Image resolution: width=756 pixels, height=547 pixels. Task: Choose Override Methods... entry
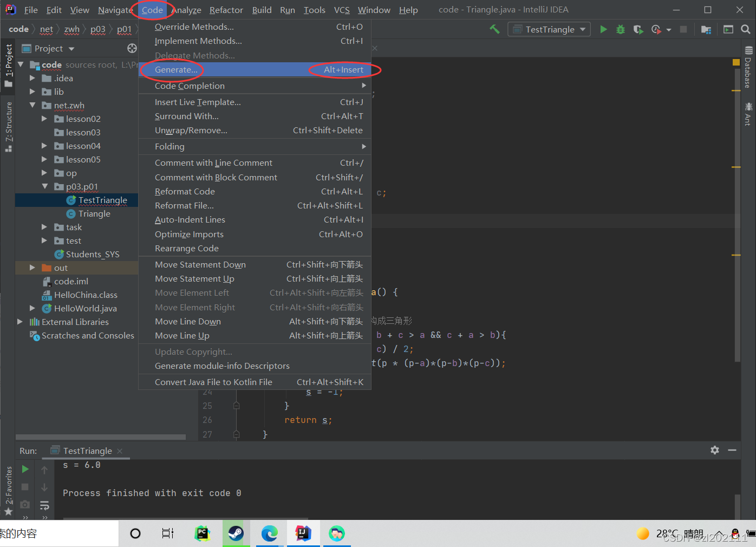pos(255,27)
